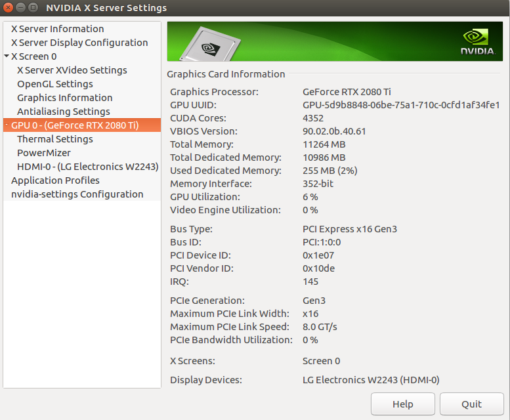Click the Help button
This screenshot has width=510, height=420.
click(x=402, y=404)
